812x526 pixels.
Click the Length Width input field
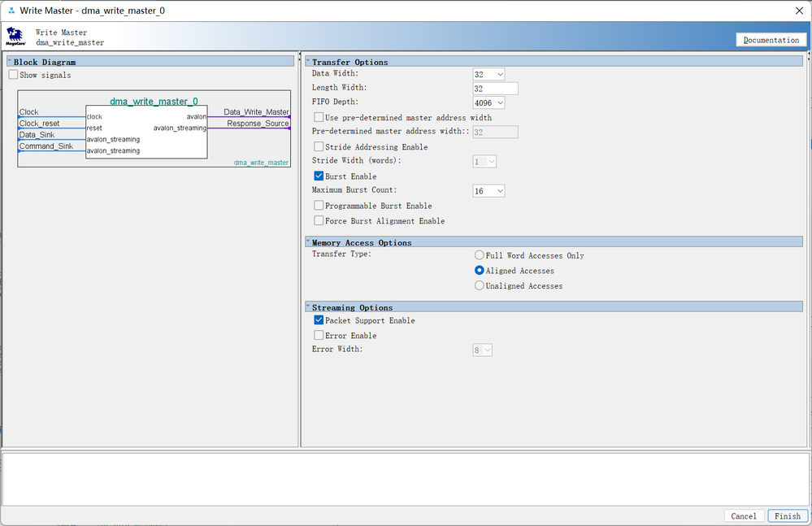click(495, 89)
